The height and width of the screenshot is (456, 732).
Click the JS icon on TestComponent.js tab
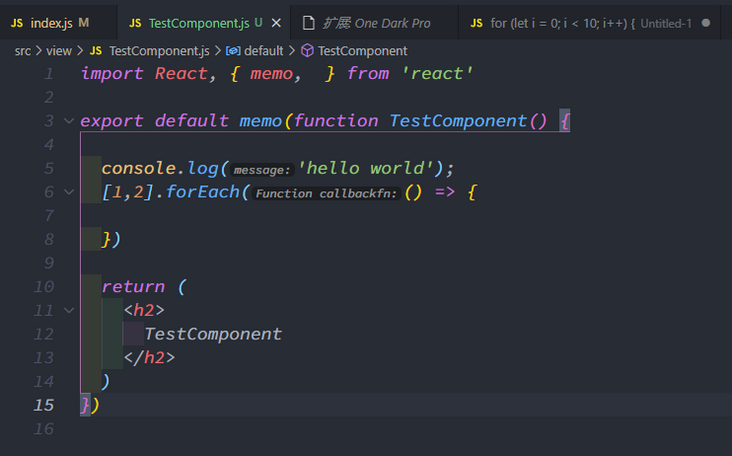coord(135,23)
